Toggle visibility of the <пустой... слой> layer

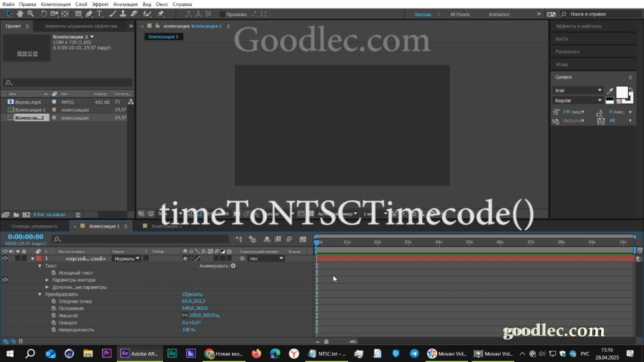(4, 259)
